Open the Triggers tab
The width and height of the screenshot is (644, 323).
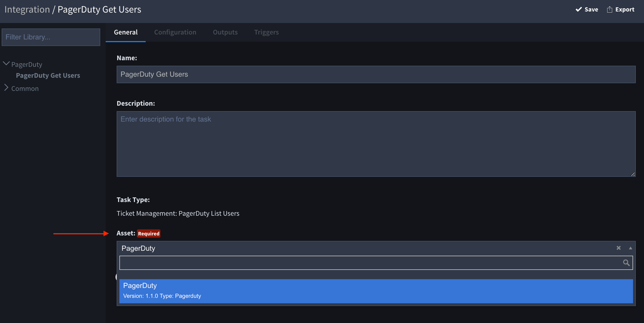266,32
